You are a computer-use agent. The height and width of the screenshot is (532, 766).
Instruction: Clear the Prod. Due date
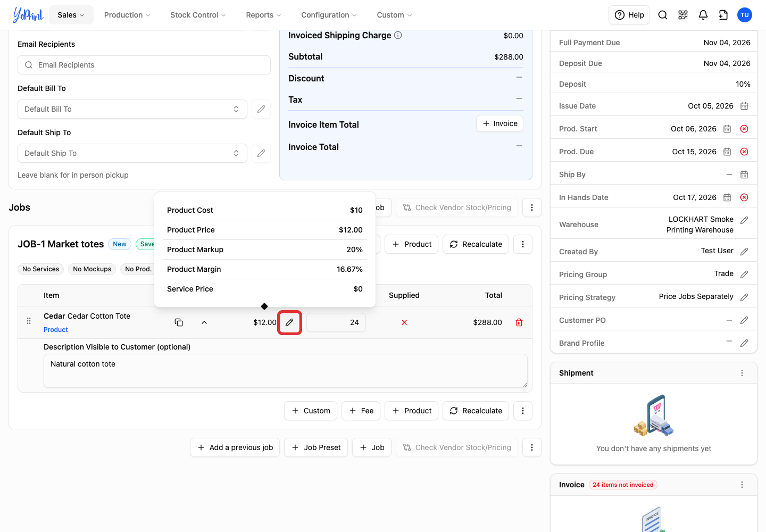(744, 152)
